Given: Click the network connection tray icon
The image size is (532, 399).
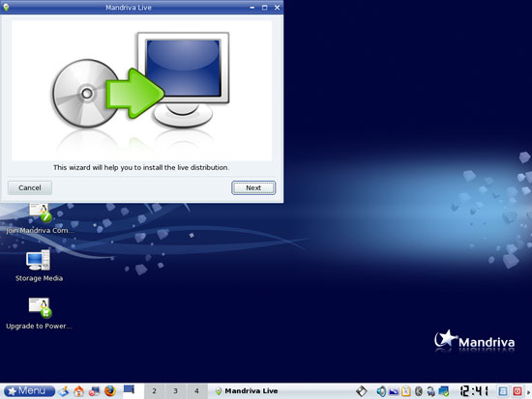Looking at the screenshot, I should (443, 391).
